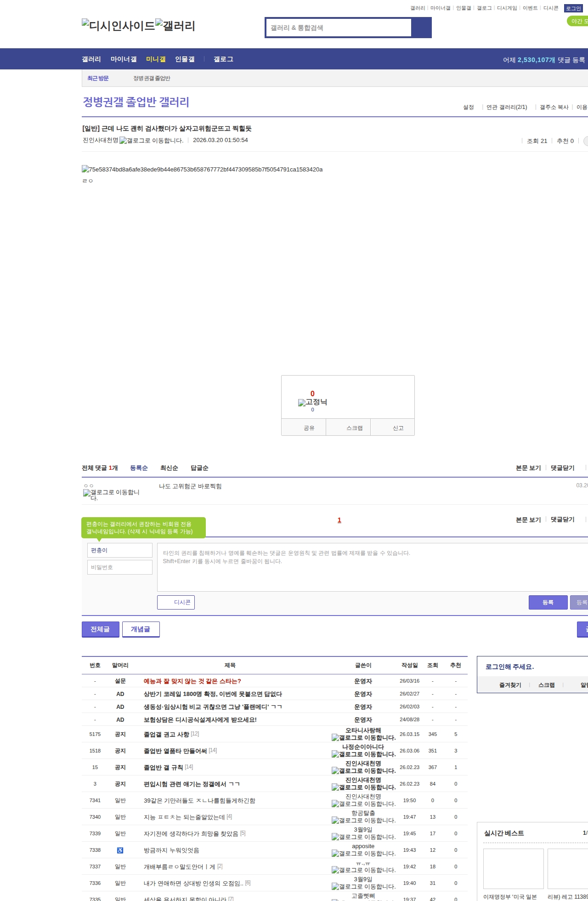Open the 설정 dropdown
Screen dimensions: 588x901
[x=469, y=107]
